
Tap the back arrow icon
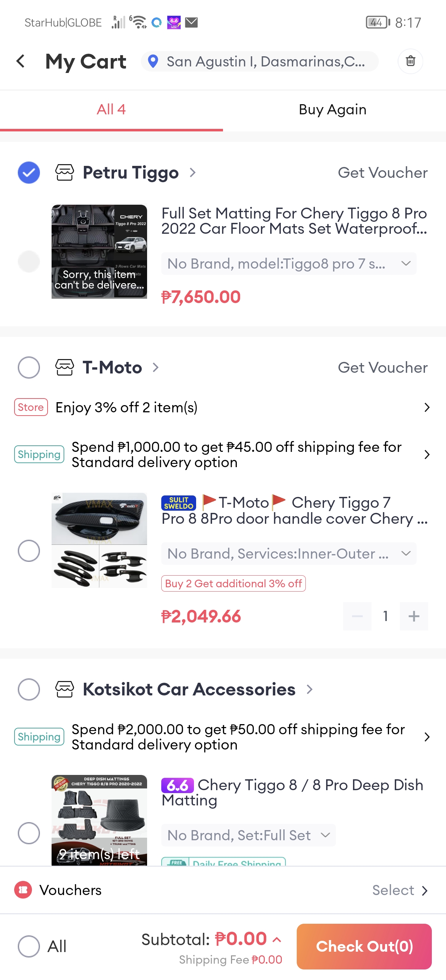[21, 61]
